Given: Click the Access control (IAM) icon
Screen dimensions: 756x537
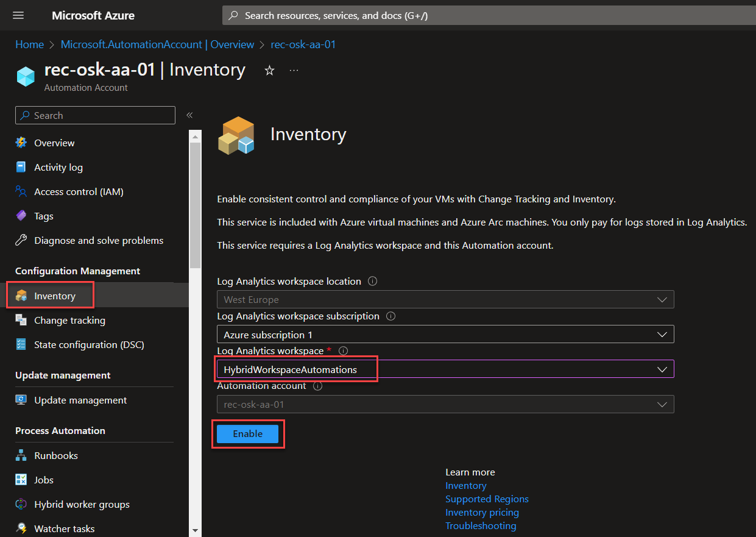Looking at the screenshot, I should pos(21,191).
